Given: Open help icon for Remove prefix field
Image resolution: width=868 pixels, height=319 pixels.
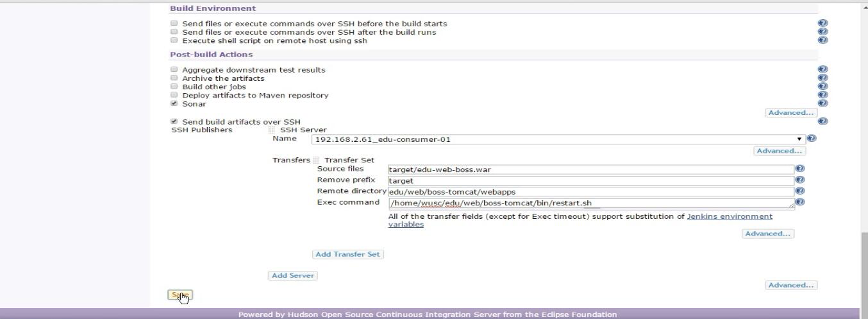Looking at the screenshot, I should pyautogui.click(x=799, y=180).
